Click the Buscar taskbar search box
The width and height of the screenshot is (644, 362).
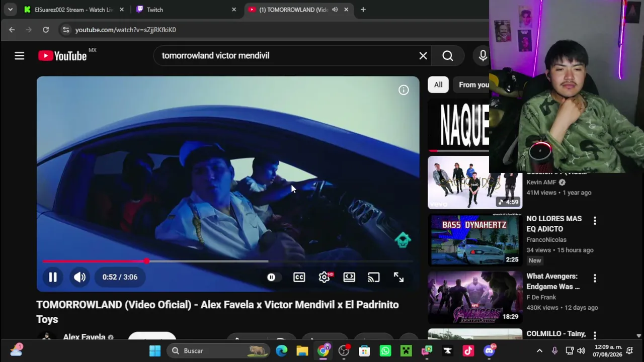point(218,351)
